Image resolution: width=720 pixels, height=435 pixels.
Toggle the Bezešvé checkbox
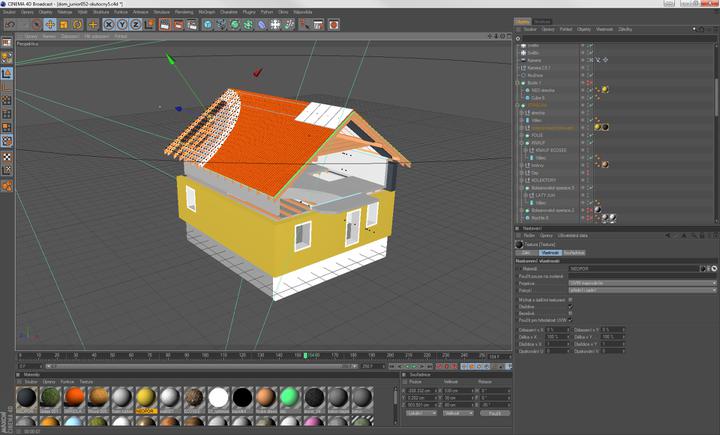[x=570, y=313]
